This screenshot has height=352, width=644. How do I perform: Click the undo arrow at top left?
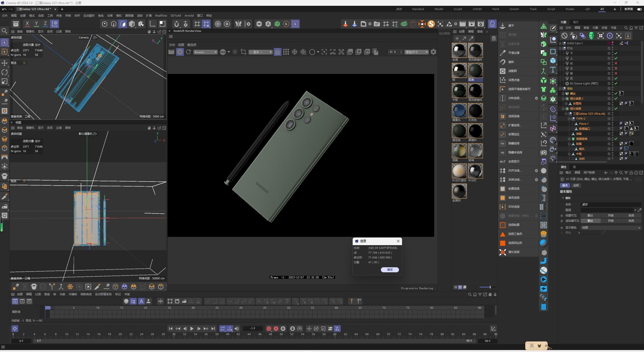click(4, 9)
